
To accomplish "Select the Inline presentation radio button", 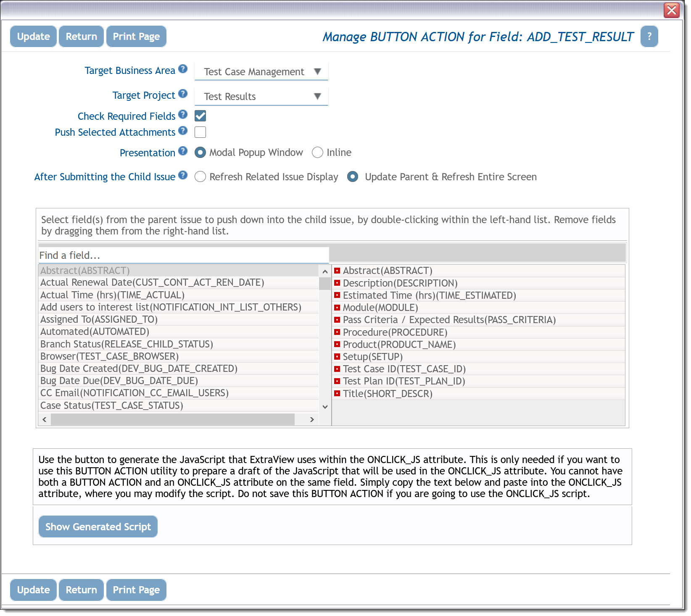I will (x=318, y=153).
